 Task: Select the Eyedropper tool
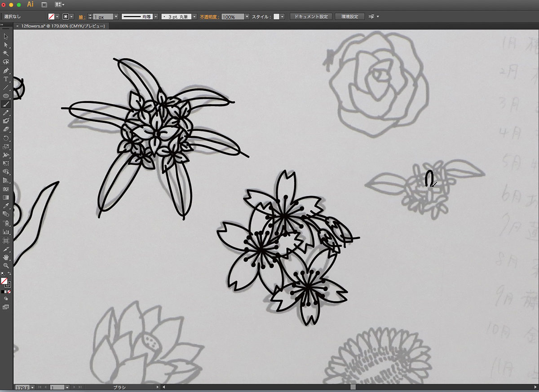click(x=6, y=206)
